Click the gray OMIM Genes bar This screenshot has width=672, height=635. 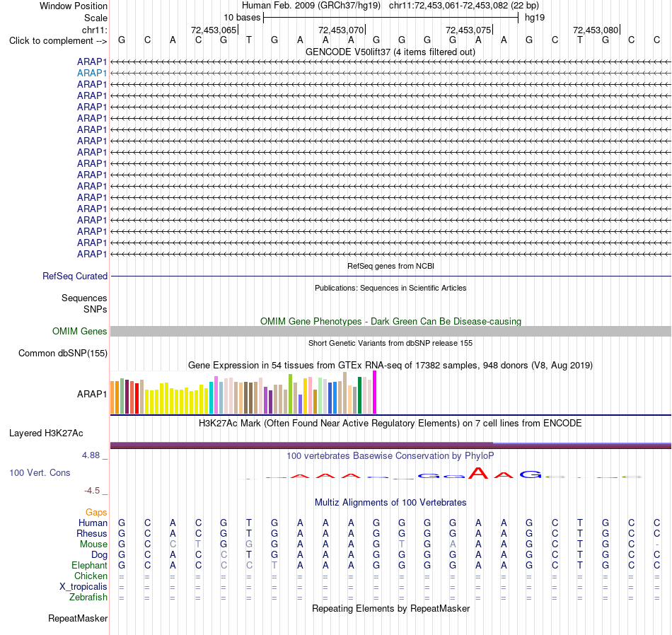(390, 331)
